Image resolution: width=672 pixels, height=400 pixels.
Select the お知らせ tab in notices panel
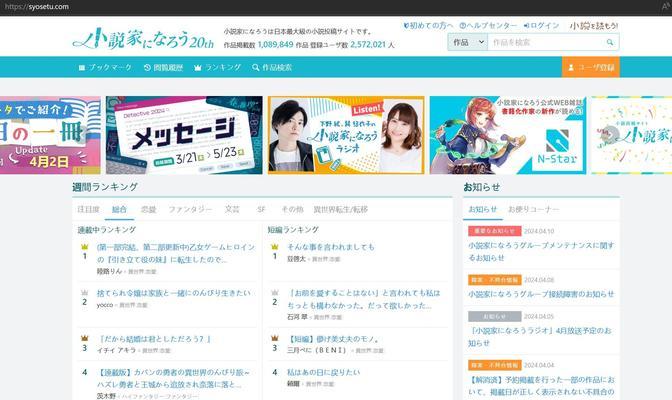[483, 209]
